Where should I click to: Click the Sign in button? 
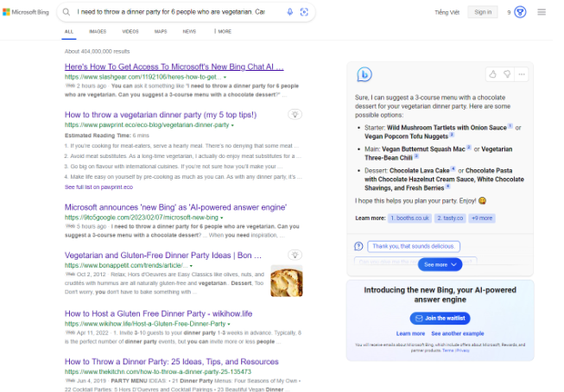coord(482,12)
